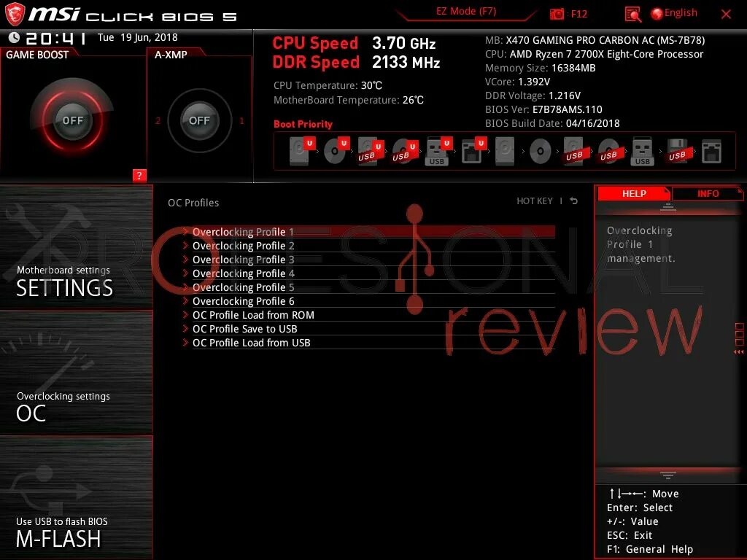Expand the chevron for OC Profile Load from USB
Screen dimensions: 747x560
click(186, 342)
